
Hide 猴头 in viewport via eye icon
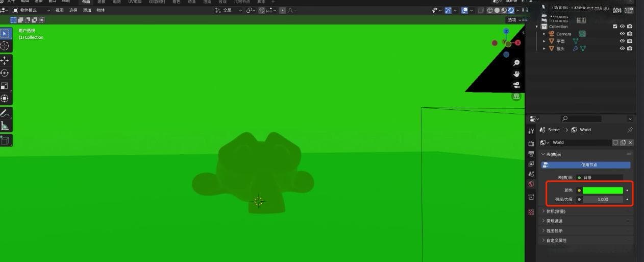pos(622,49)
